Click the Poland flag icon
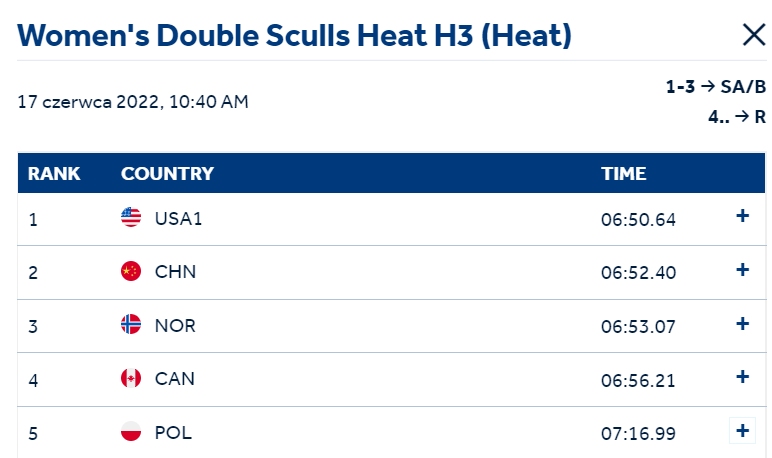The height and width of the screenshot is (458, 772). coord(131,431)
